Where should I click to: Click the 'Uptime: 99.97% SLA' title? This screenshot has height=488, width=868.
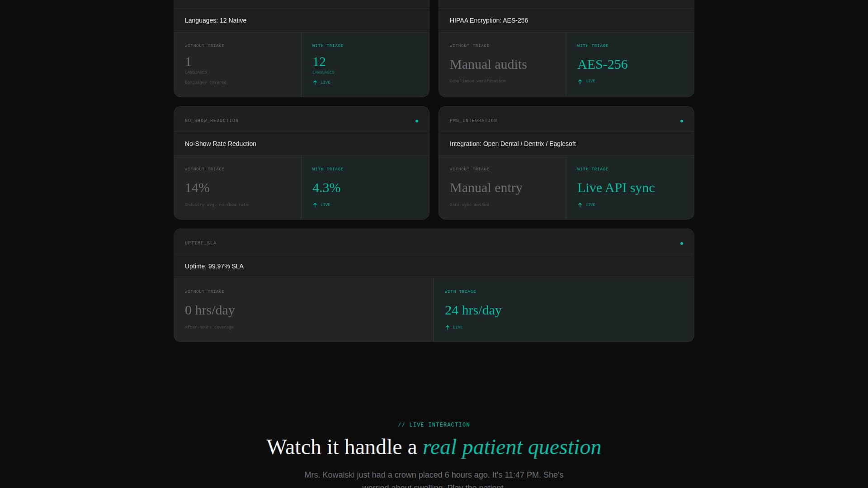tap(214, 266)
